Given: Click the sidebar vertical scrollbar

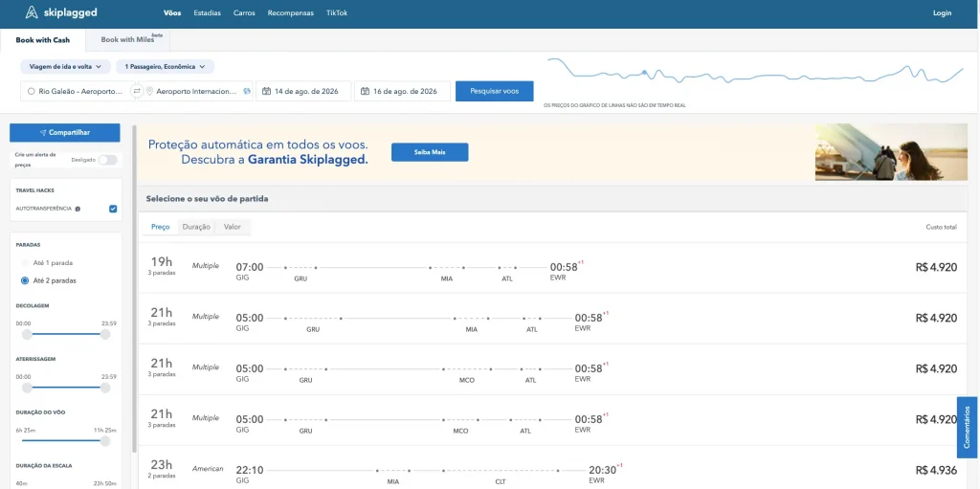Looking at the screenshot, I should coord(134,288).
